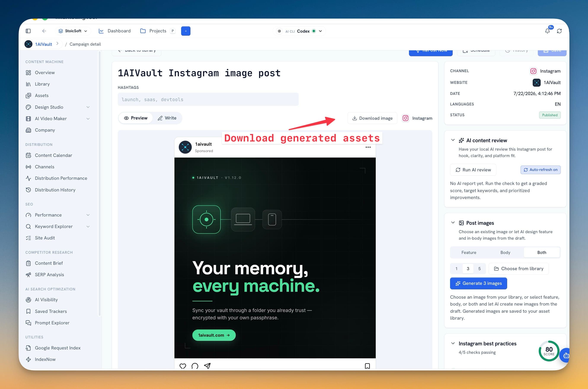Open the Dashboard menu item
This screenshot has width=588, height=389.
click(x=115, y=31)
